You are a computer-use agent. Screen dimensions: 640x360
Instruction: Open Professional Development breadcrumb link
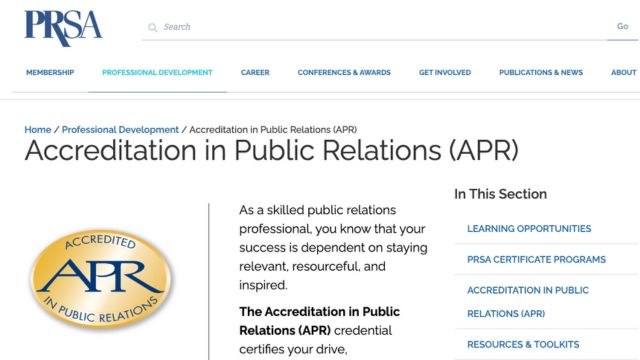click(x=120, y=130)
